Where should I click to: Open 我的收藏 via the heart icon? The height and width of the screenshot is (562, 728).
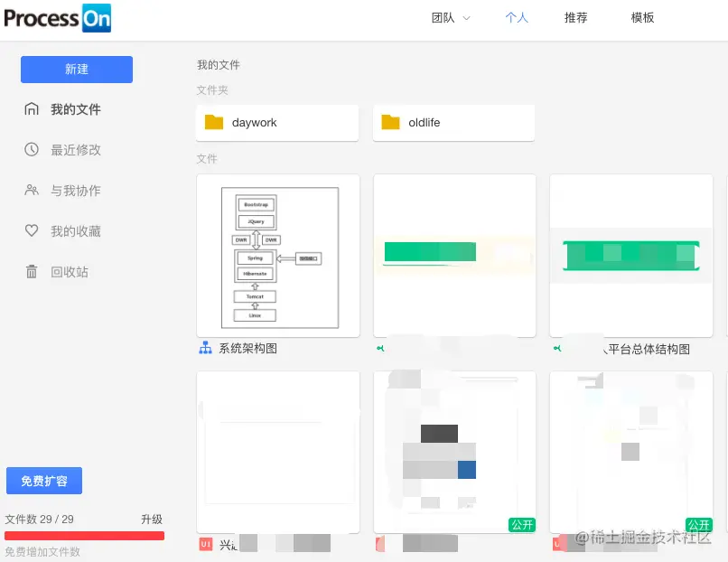[x=33, y=231]
